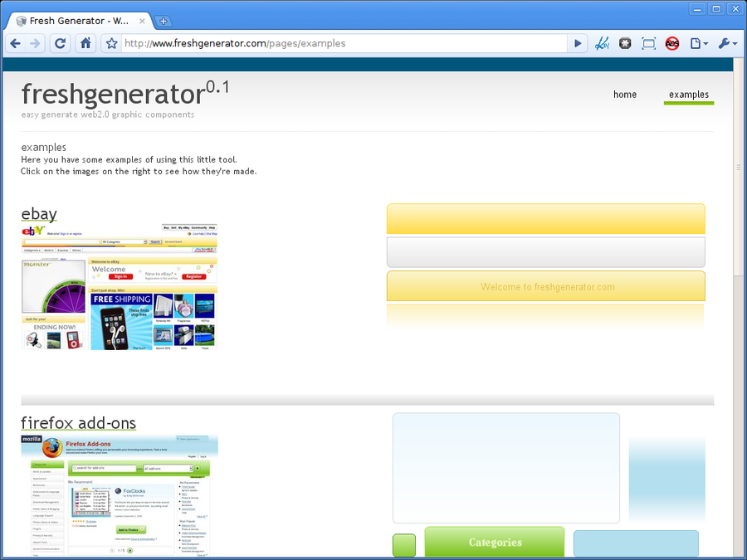Click the forward navigation arrow
This screenshot has height=560, width=747.
pos(35,44)
